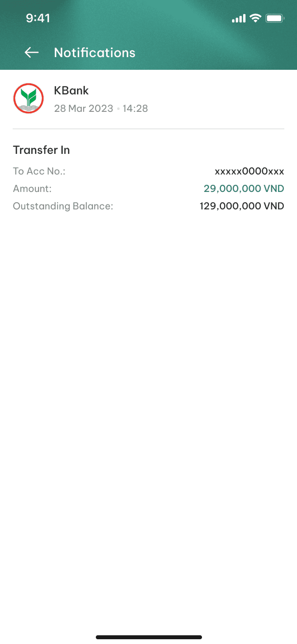Select the 129,000,000 VND balance
This screenshot has height=644, width=297.
pyautogui.click(x=242, y=206)
